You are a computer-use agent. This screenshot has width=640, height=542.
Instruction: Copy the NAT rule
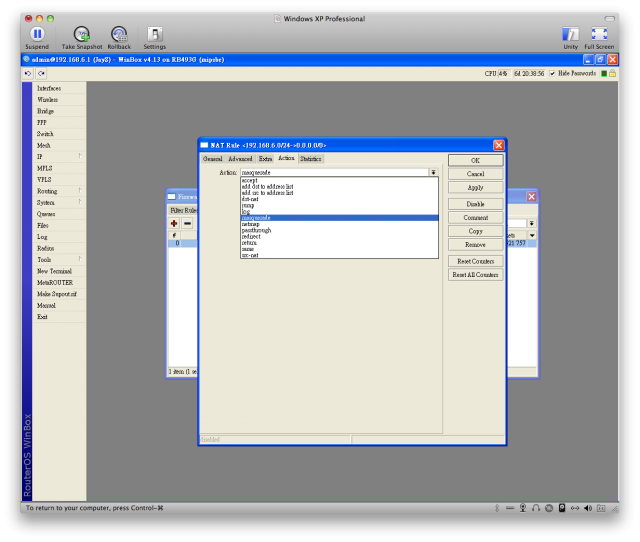[x=476, y=231]
